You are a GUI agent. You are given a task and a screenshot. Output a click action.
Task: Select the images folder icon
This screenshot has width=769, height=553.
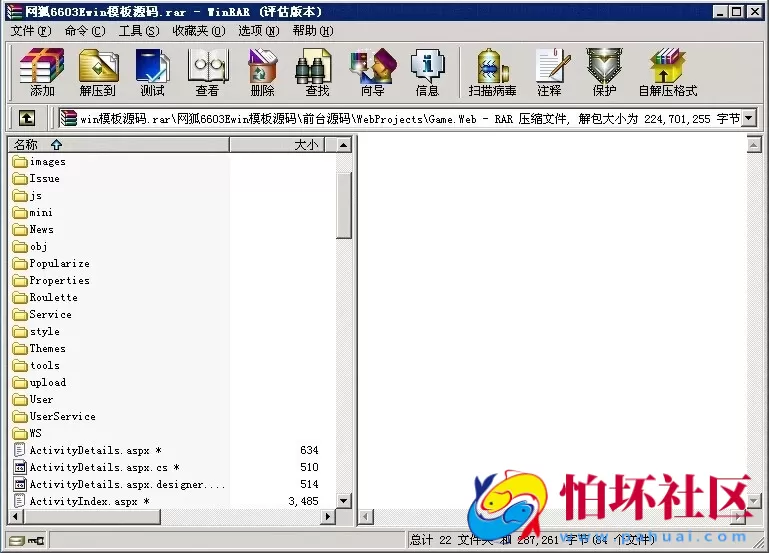coord(20,161)
